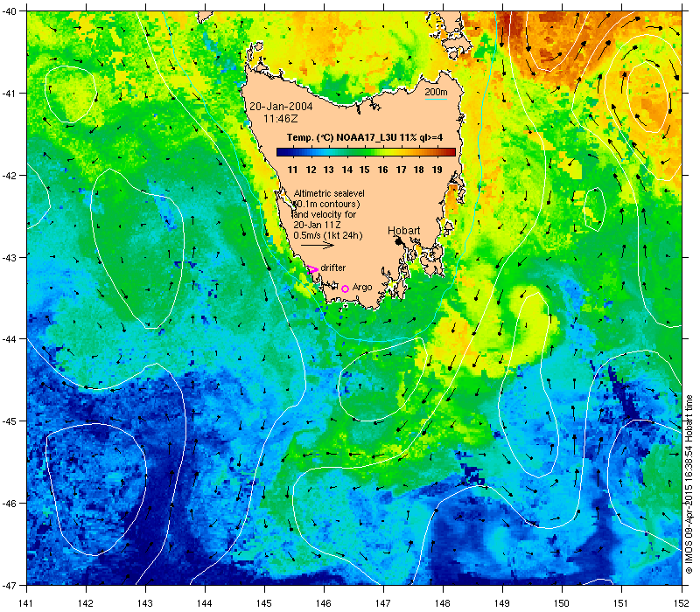Click colorbar tick label '15'

pyautogui.click(x=365, y=170)
